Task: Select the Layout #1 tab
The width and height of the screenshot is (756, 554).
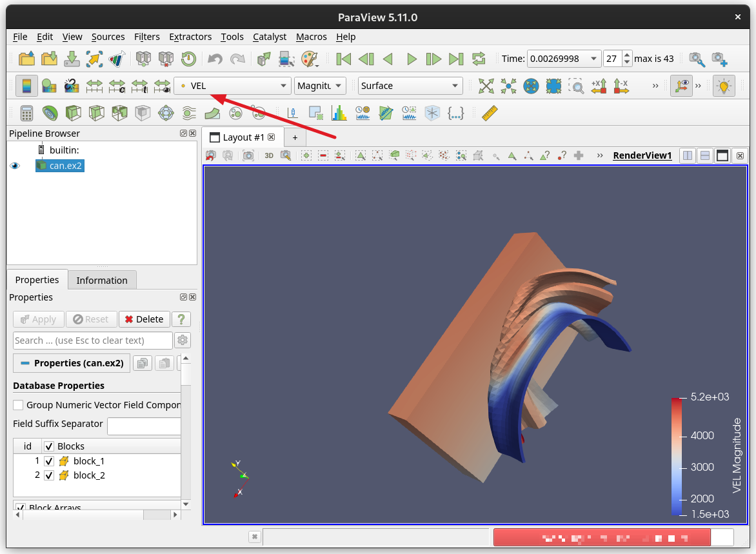Action: point(243,137)
